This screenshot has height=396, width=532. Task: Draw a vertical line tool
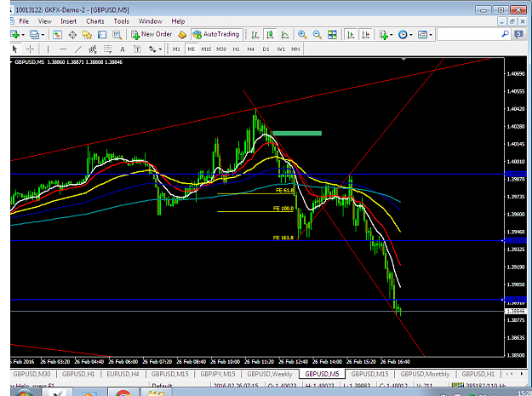tap(48, 49)
